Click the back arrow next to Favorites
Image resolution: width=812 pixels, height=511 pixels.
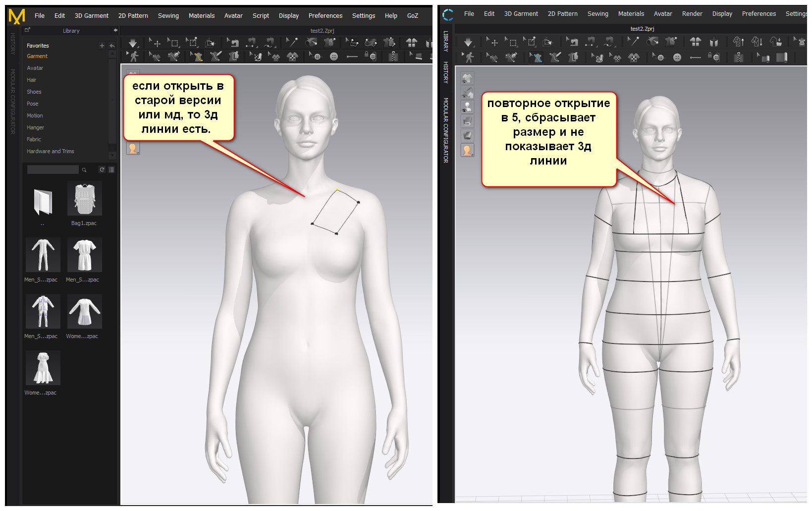[x=112, y=46]
